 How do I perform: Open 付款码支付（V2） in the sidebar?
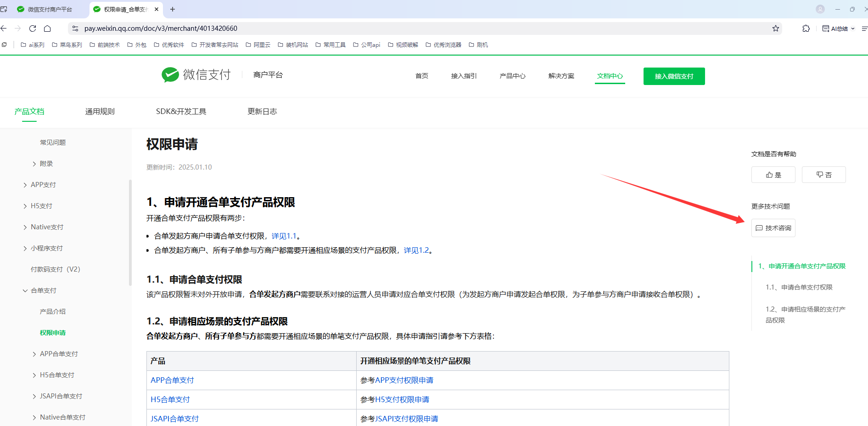tap(56, 269)
